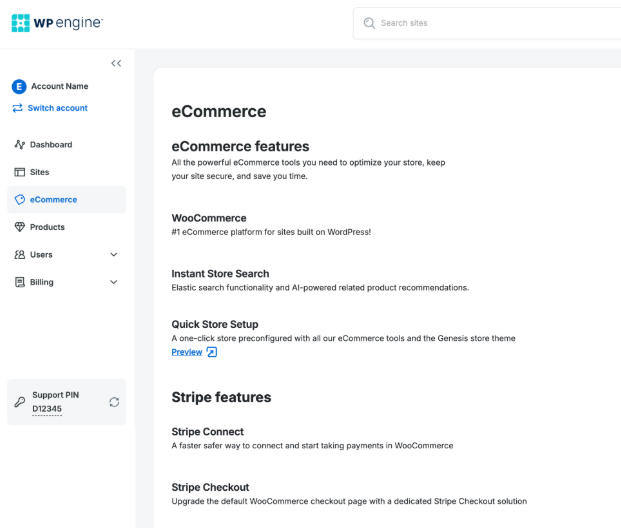Click the Switch account arrows icon

click(17, 108)
